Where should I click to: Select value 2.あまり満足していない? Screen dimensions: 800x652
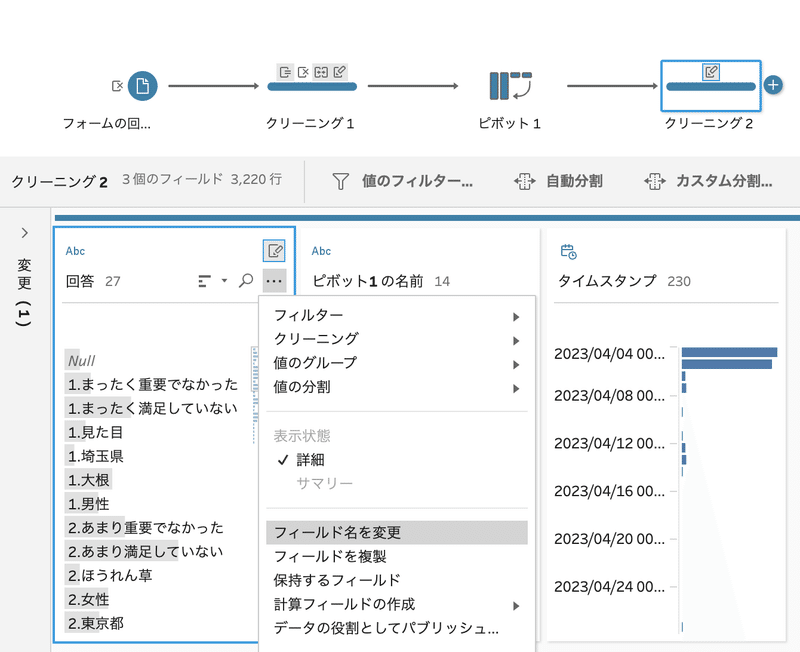pyautogui.click(x=146, y=552)
